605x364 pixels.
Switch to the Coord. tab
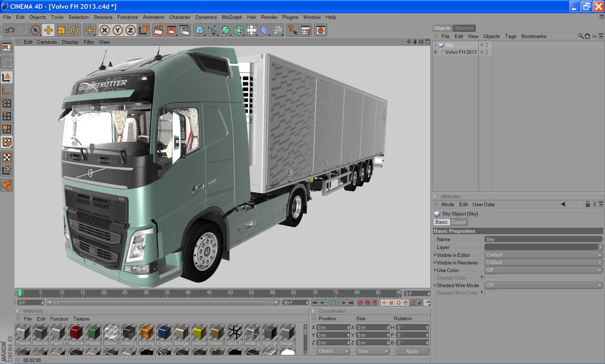(x=458, y=222)
